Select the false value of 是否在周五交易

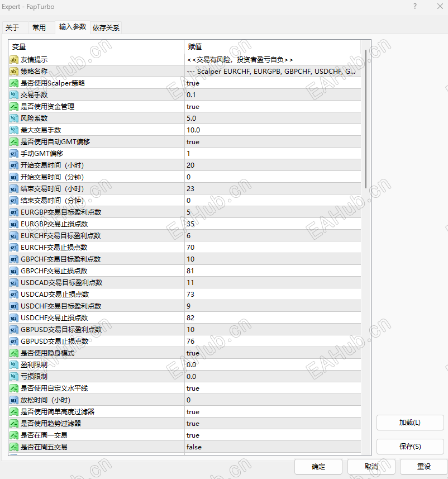point(194,447)
